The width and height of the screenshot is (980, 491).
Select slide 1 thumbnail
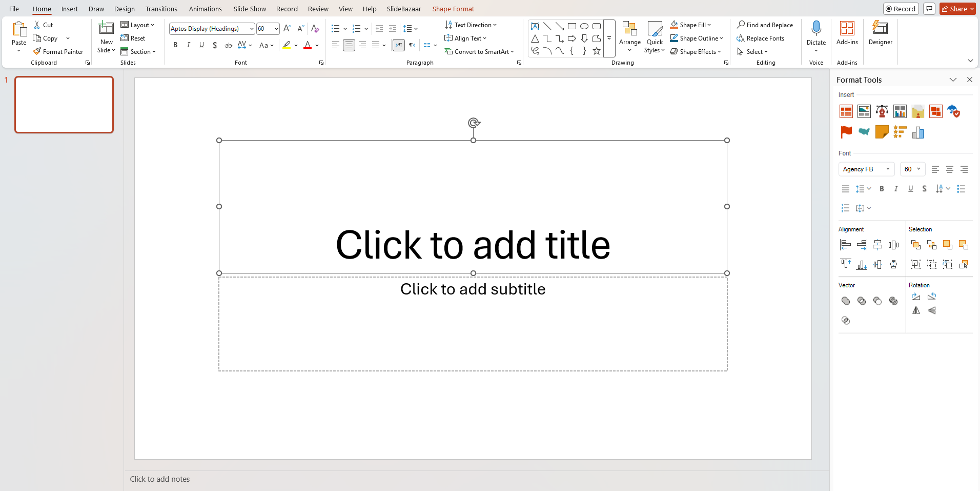(64, 105)
